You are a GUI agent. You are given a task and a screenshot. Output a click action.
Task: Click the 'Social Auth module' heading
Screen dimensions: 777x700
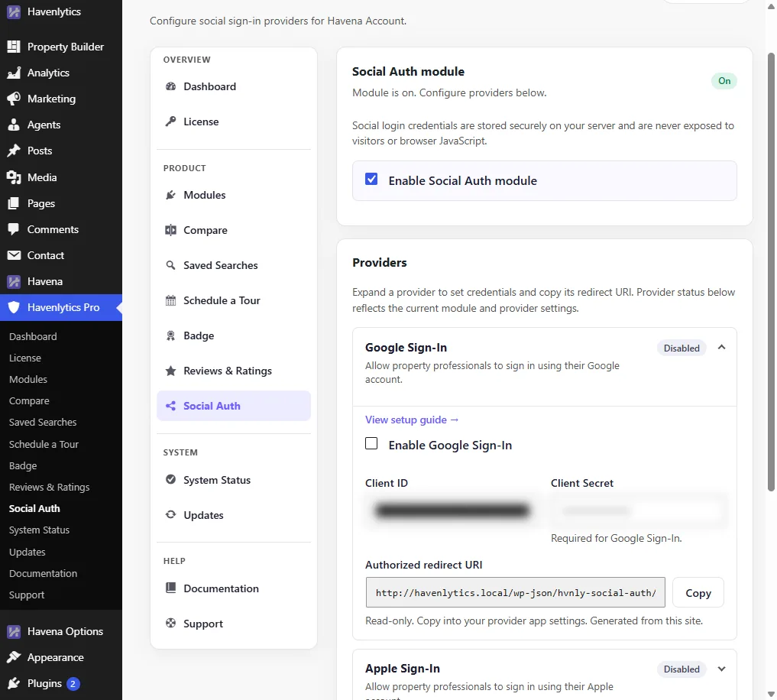(408, 71)
